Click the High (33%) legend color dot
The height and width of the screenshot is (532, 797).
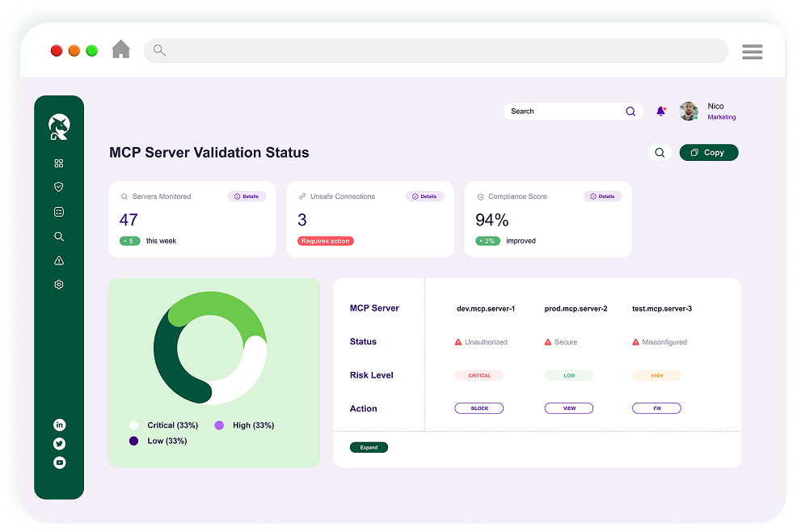(219, 425)
